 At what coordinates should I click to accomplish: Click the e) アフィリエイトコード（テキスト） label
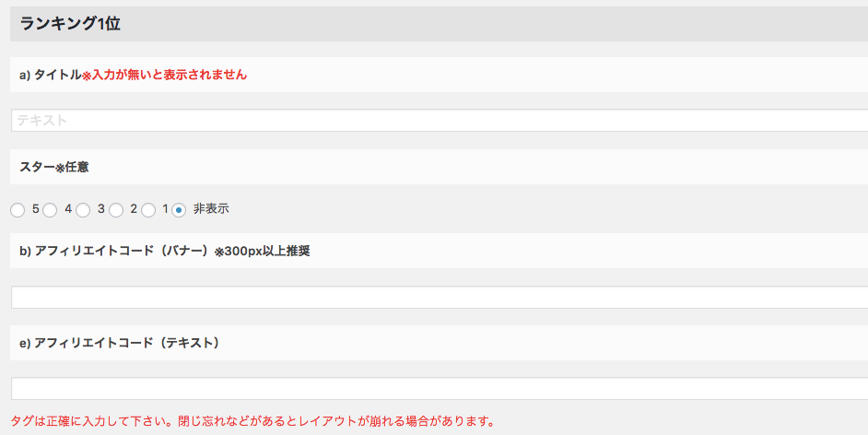tap(119, 343)
